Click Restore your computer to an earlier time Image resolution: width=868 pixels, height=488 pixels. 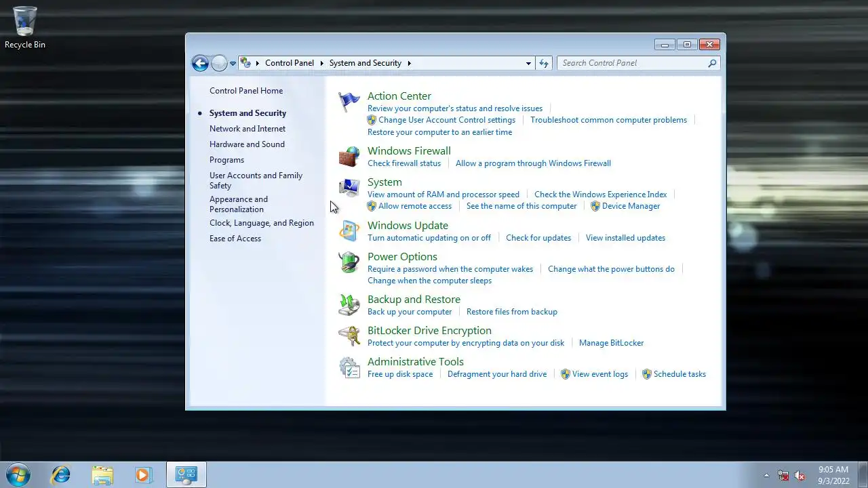[440, 132]
